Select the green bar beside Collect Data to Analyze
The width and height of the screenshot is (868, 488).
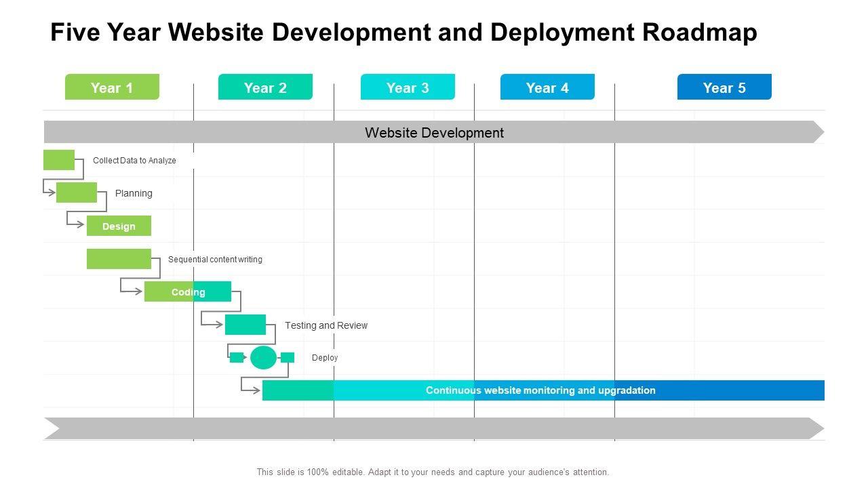click(x=59, y=160)
